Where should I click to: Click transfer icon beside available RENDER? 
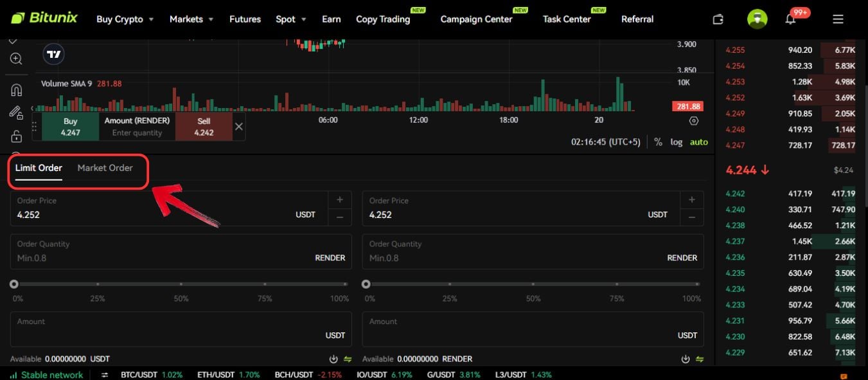[700, 359]
